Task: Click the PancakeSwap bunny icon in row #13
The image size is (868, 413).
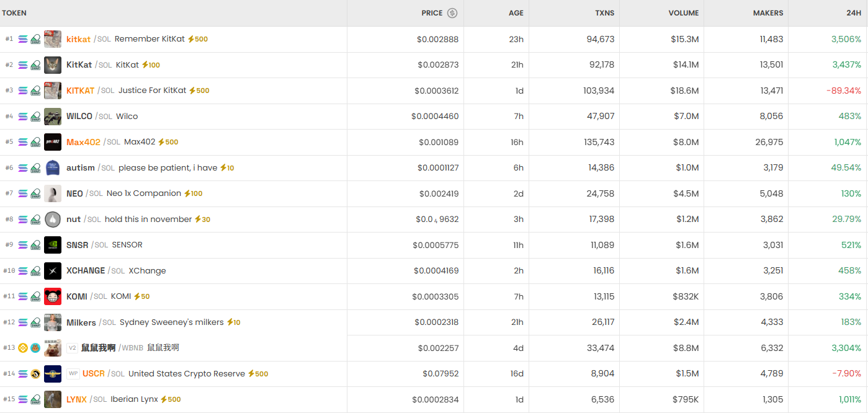Action: point(35,348)
